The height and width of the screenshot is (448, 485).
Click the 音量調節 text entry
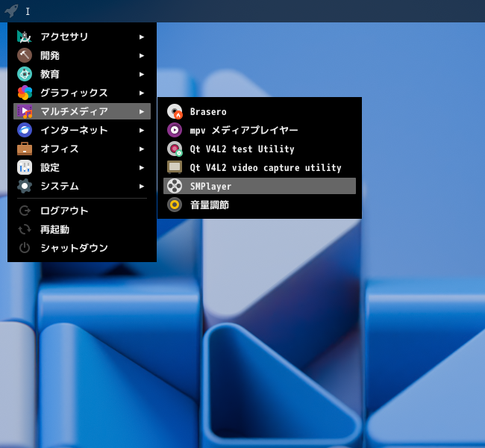coord(210,205)
